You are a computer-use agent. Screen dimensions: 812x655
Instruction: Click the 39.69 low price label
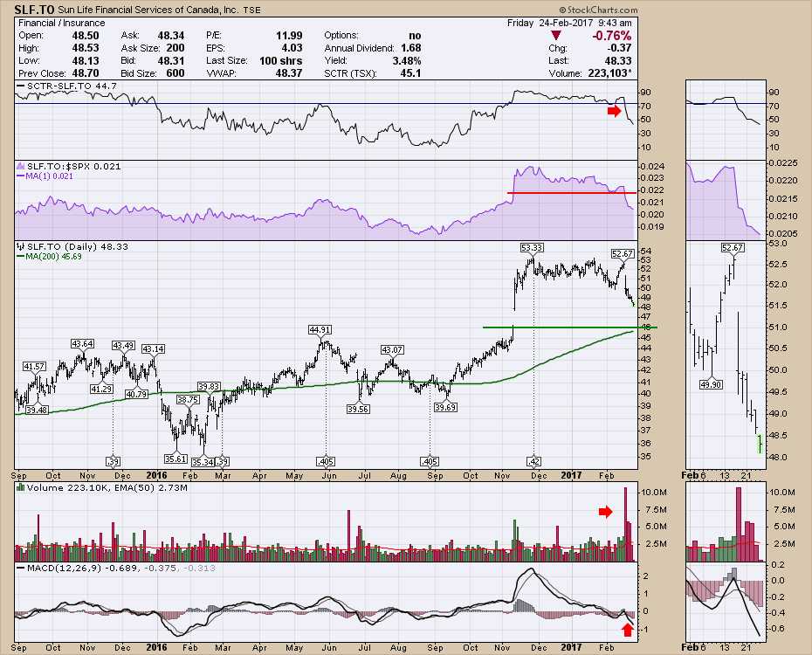[x=445, y=407]
